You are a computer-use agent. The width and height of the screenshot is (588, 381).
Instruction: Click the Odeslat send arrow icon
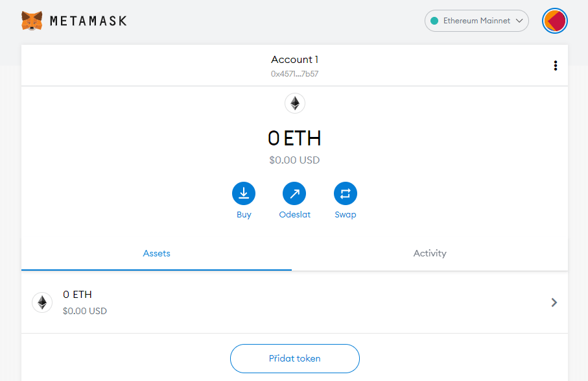pyautogui.click(x=294, y=193)
